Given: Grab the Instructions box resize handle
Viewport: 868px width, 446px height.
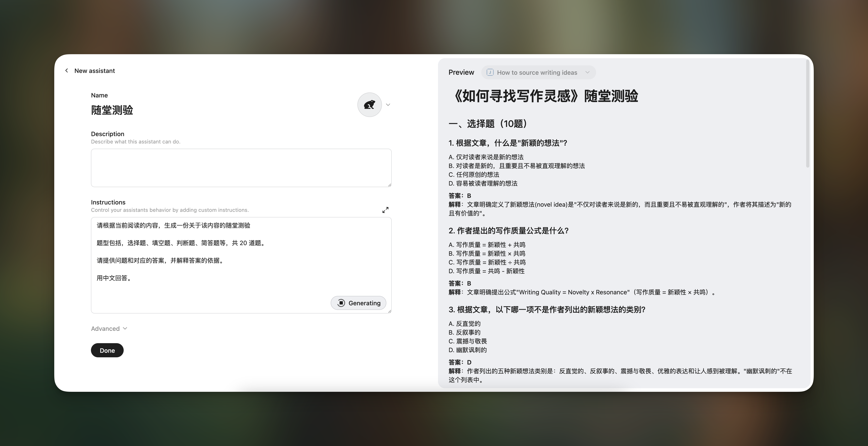Looking at the screenshot, I should coord(390,311).
